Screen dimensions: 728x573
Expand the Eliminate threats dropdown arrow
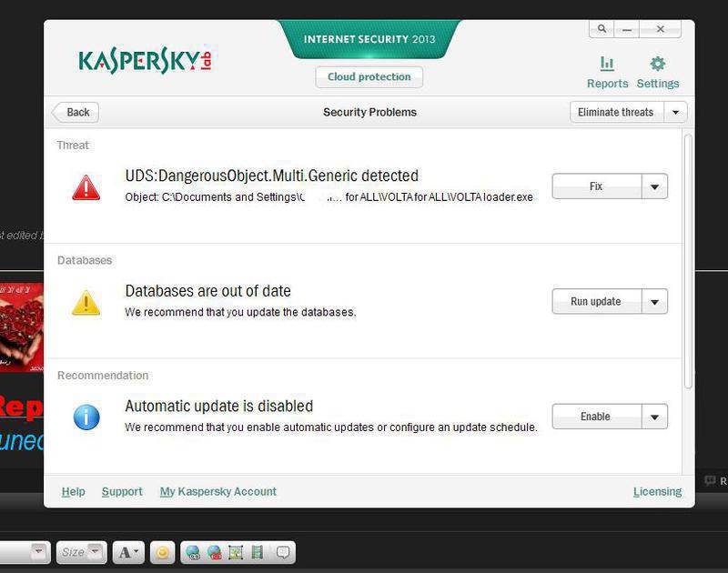click(675, 112)
